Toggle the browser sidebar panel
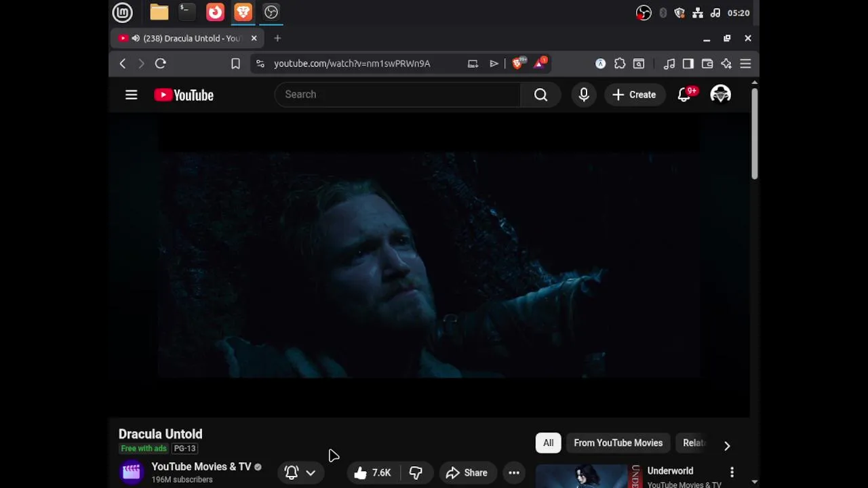The width and height of the screenshot is (868, 488). (688, 64)
